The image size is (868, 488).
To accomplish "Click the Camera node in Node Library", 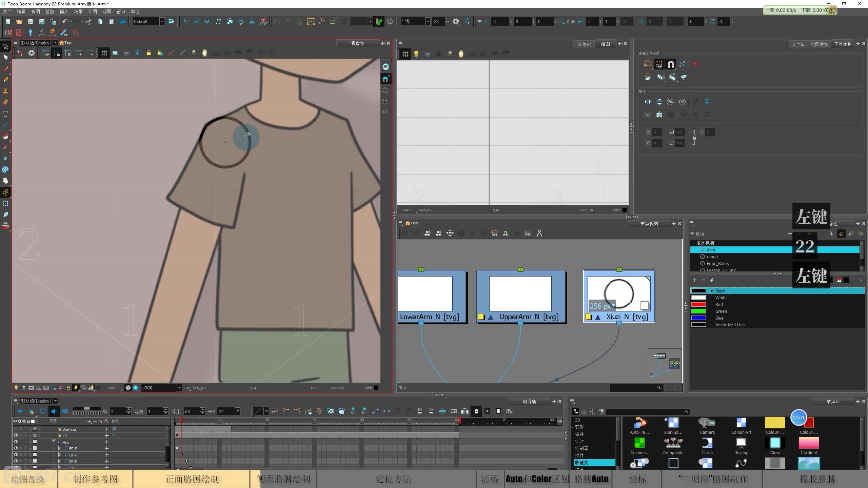I will pyautogui.click(x=707, y=426).
